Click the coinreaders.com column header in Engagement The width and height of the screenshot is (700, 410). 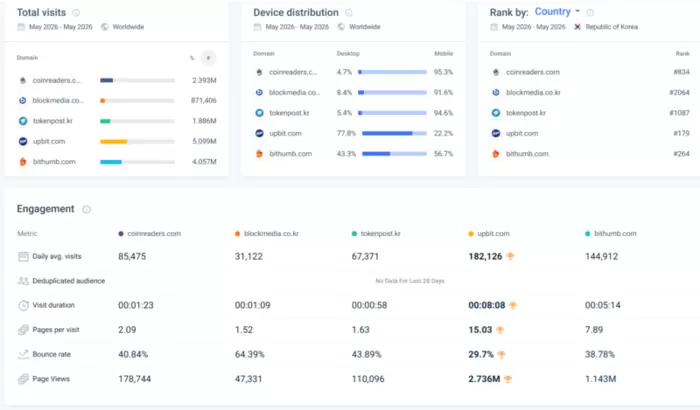coord(154,234)
